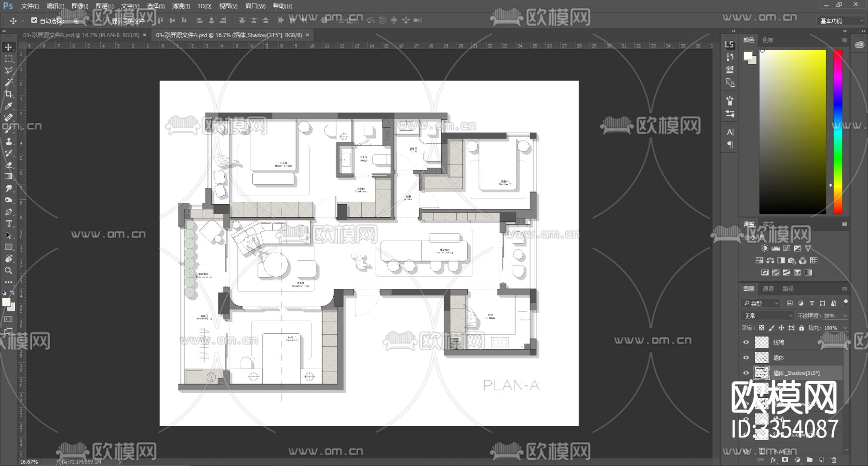Screen dimensions: 868x466
Task: Toggle lock image pixels brush icon
Action: tap(772, 328)
